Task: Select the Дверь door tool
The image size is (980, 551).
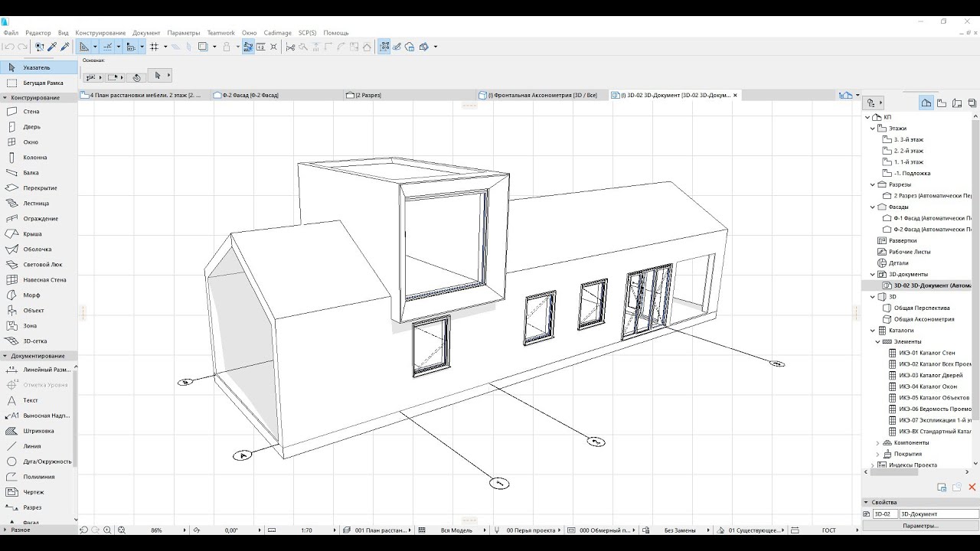Action: tap(38, 127)
